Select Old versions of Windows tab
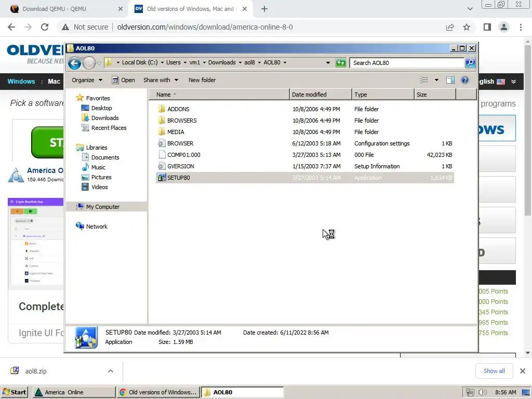The height and width of the screenshot is (399, 532). pyautogui.click(x=191, y=9)
